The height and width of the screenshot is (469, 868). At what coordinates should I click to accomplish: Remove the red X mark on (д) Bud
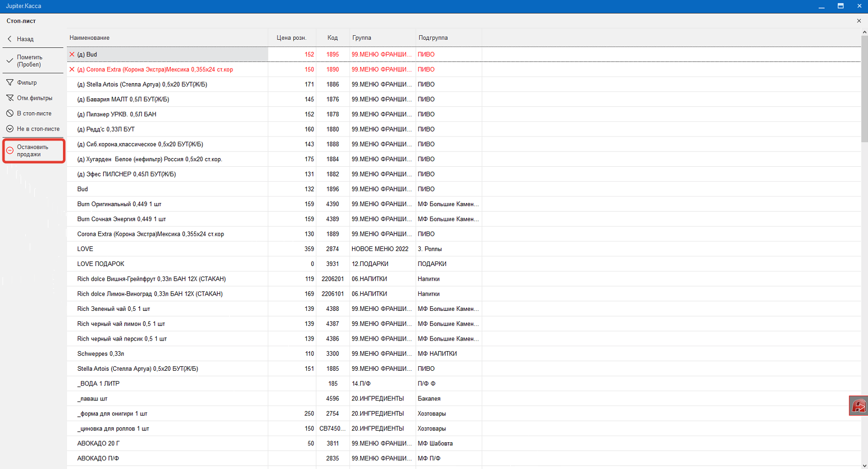tap(72, 54)
